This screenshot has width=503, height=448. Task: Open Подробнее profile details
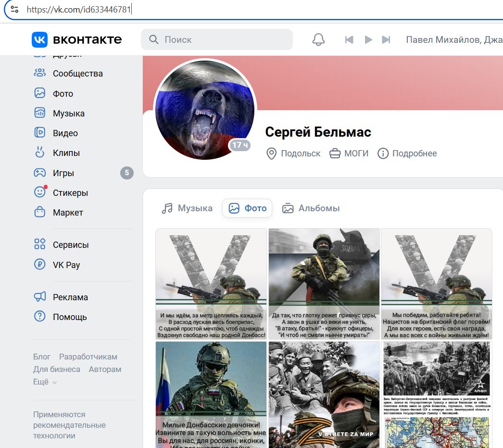415,154
